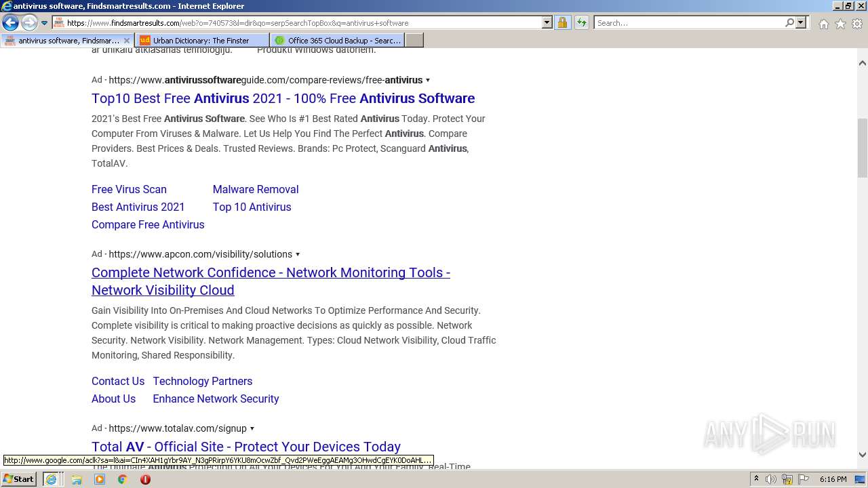Show hidden system tray icons arrow
868x488 pixels.
757,479
